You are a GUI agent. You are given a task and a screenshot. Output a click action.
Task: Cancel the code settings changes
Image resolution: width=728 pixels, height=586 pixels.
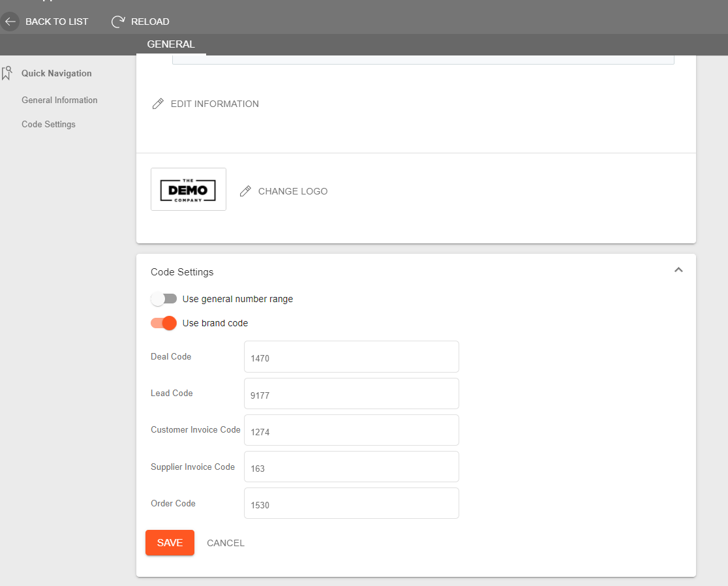pyautogui.click(x=226, y=544)
